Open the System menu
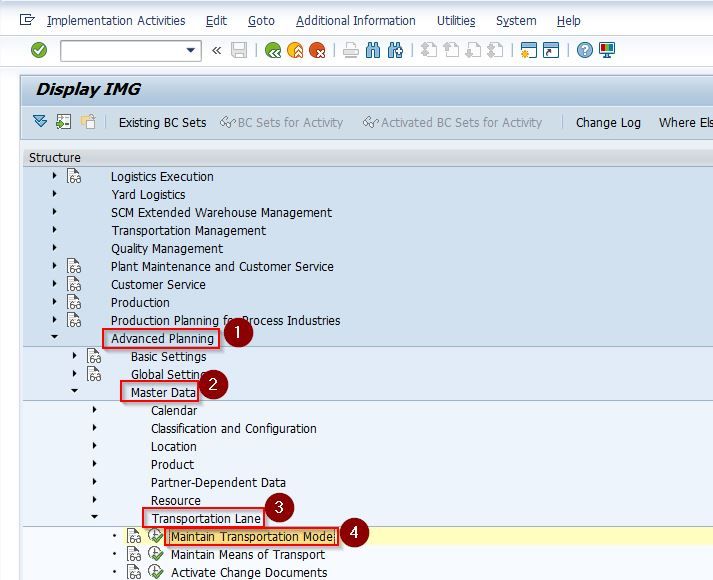 coord(516,21)
